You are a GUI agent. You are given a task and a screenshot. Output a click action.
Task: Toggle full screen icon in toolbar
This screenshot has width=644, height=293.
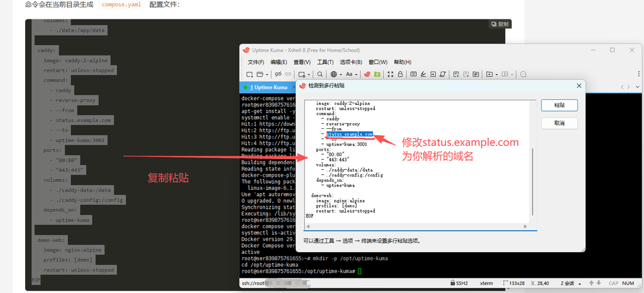pos(391,74)
